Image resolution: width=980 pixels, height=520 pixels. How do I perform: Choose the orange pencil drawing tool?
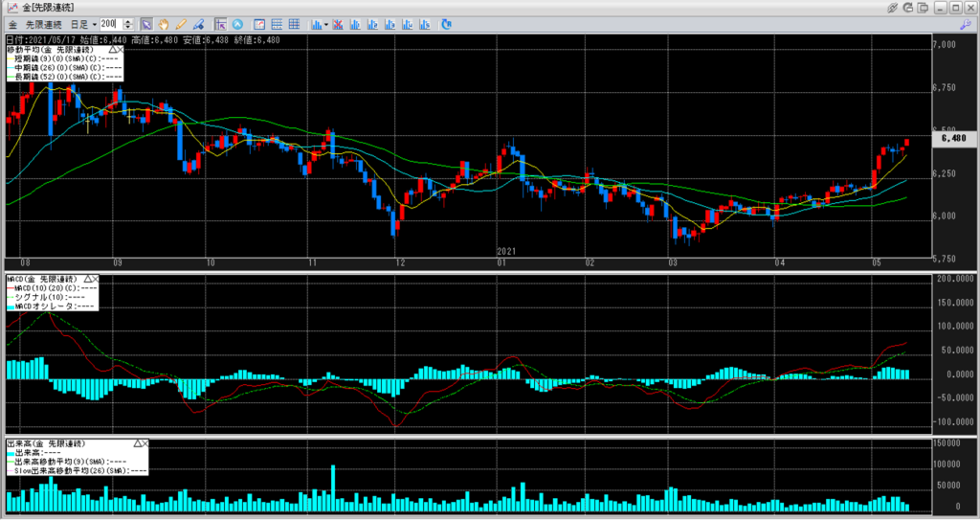tap(180, 23)
